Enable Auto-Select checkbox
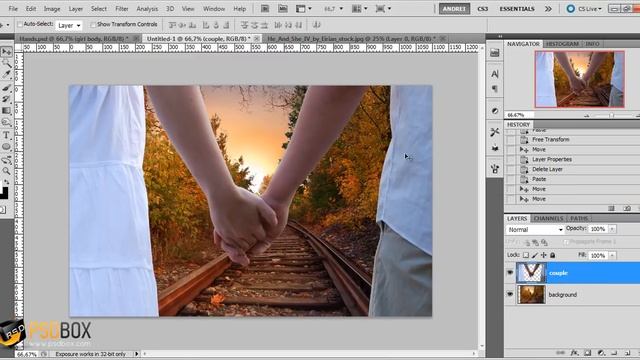Viewport: 640px width, 360px height. (x=20, y=24)
